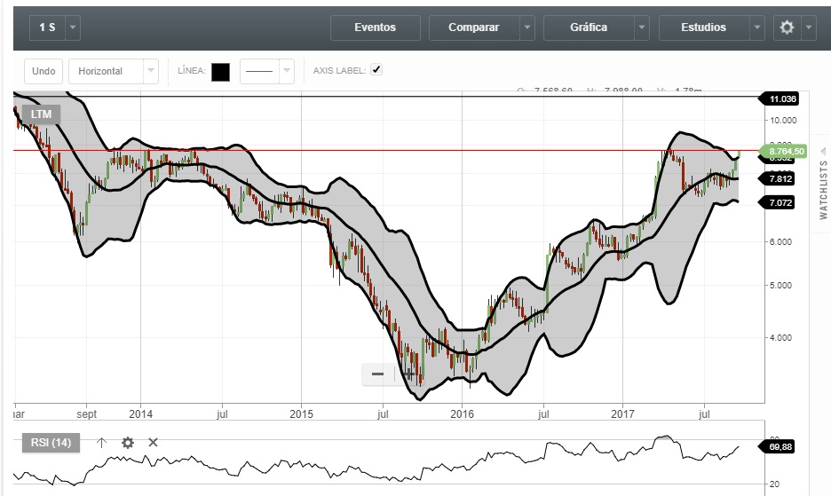Pick the black line color swatch
The width and height of the screenshot is (831, 504).
coord(220,72)
